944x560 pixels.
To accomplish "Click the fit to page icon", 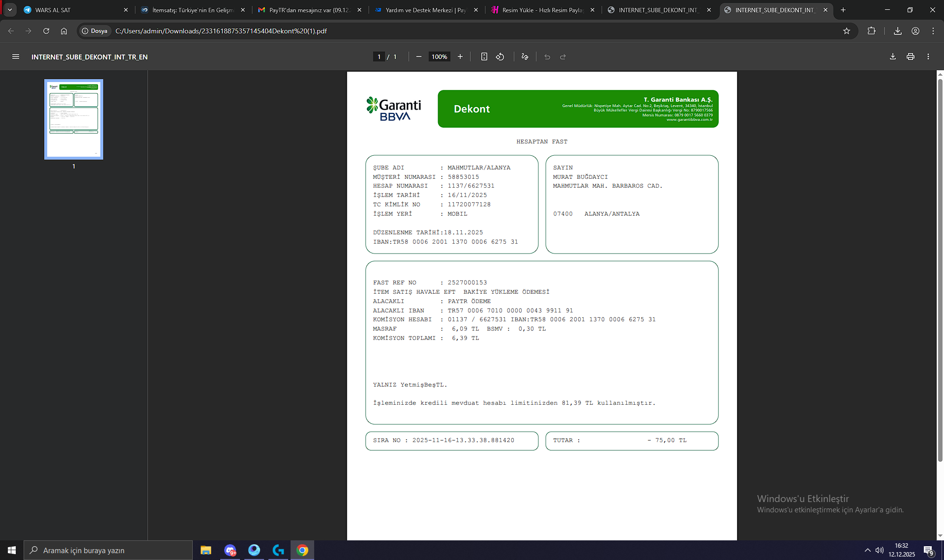I will tap(484, 57).
